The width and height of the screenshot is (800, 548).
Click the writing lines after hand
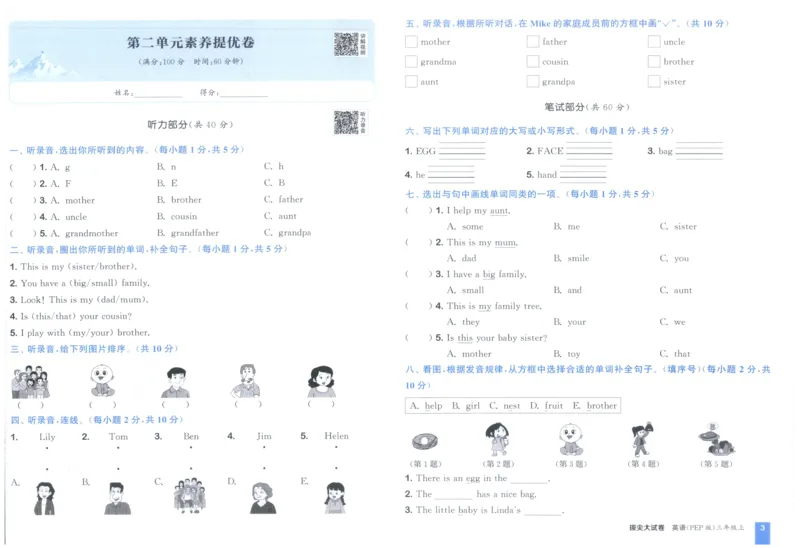pos(583,174)
